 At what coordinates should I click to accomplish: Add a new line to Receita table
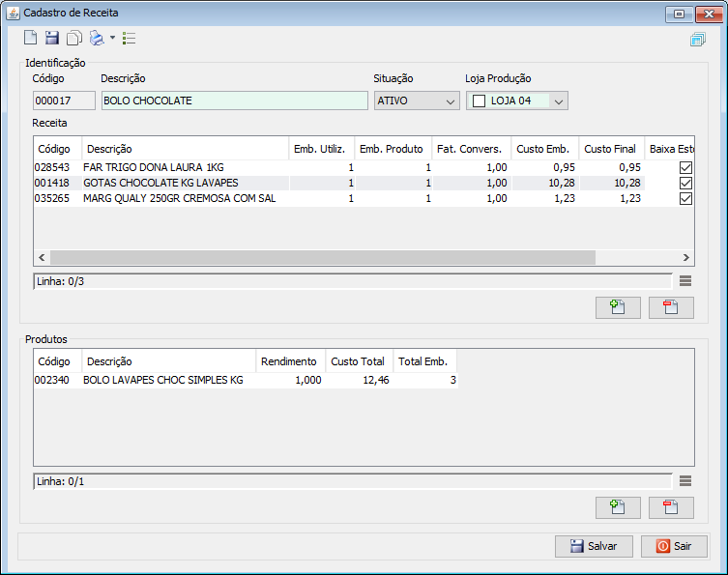click(x=618, y=307)
